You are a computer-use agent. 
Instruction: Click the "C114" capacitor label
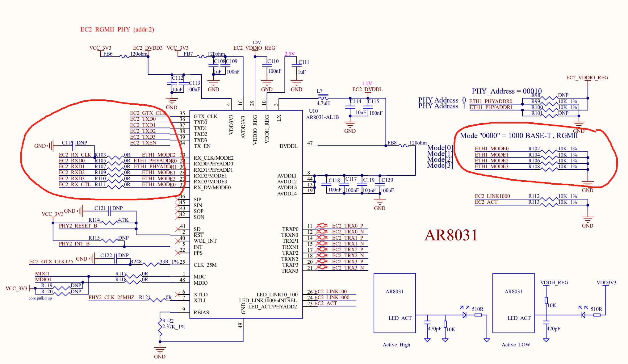coord(355,101)
